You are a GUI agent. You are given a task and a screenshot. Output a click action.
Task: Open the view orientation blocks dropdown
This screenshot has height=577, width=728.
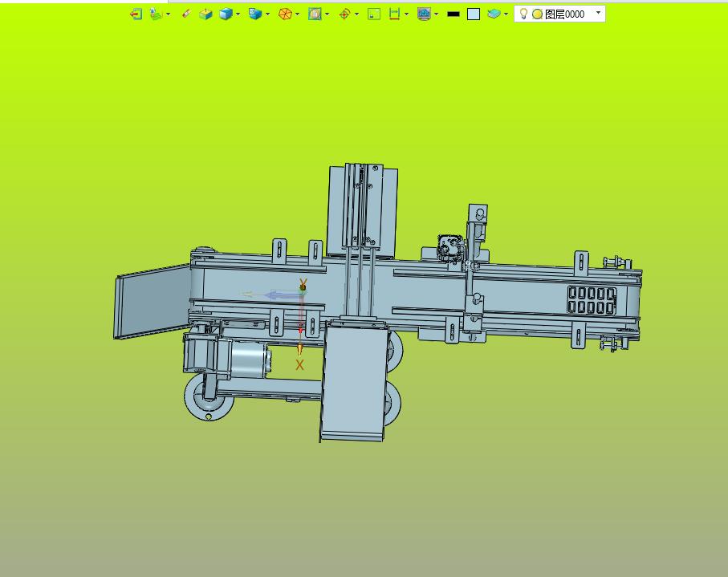click(268, 14)
